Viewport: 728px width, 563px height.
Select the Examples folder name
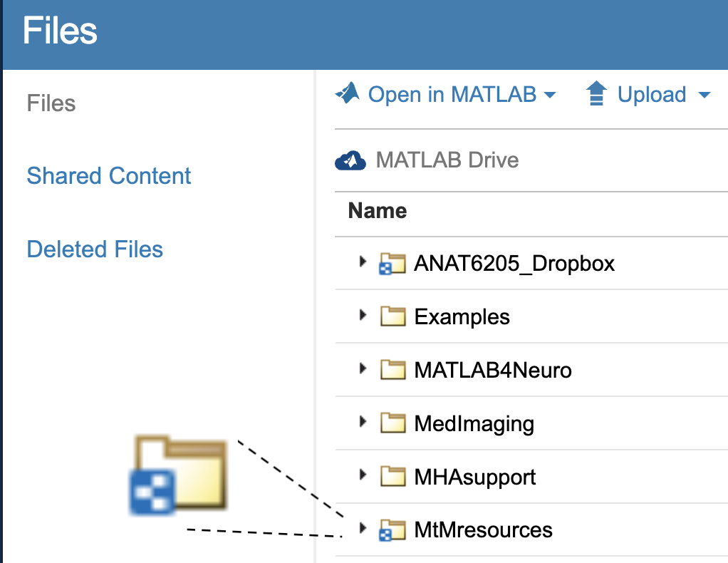pos(462,317)
